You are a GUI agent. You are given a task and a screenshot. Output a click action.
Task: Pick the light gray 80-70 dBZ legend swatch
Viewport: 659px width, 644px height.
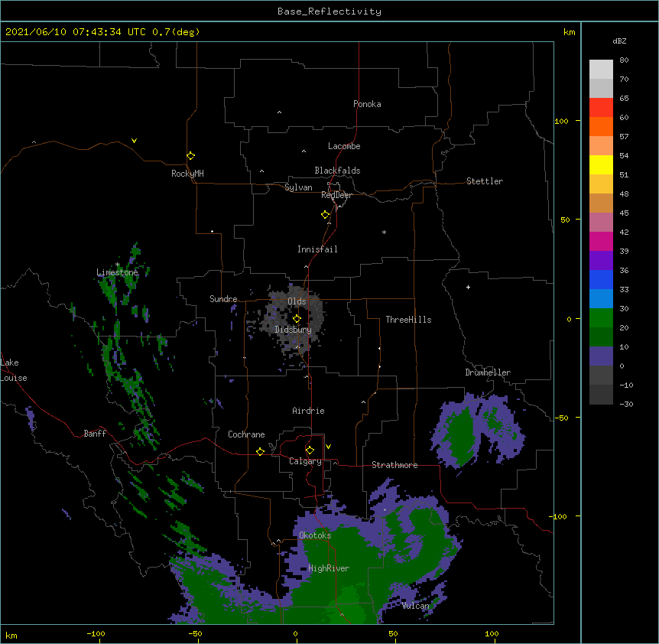pos(601,70)
